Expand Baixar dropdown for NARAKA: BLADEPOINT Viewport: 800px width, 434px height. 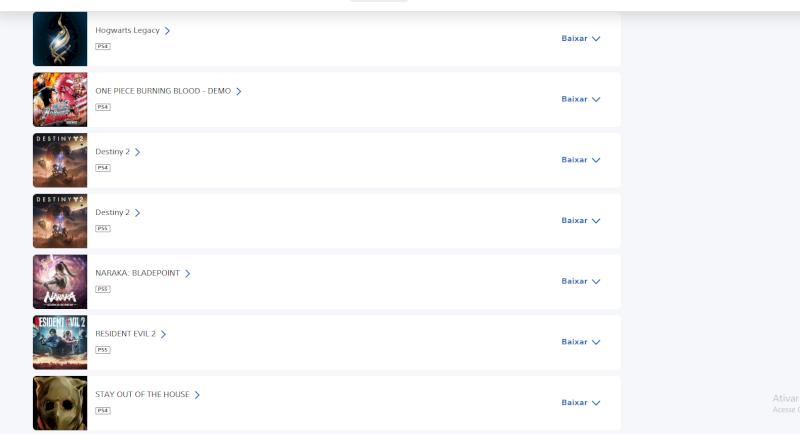point(581,282)
